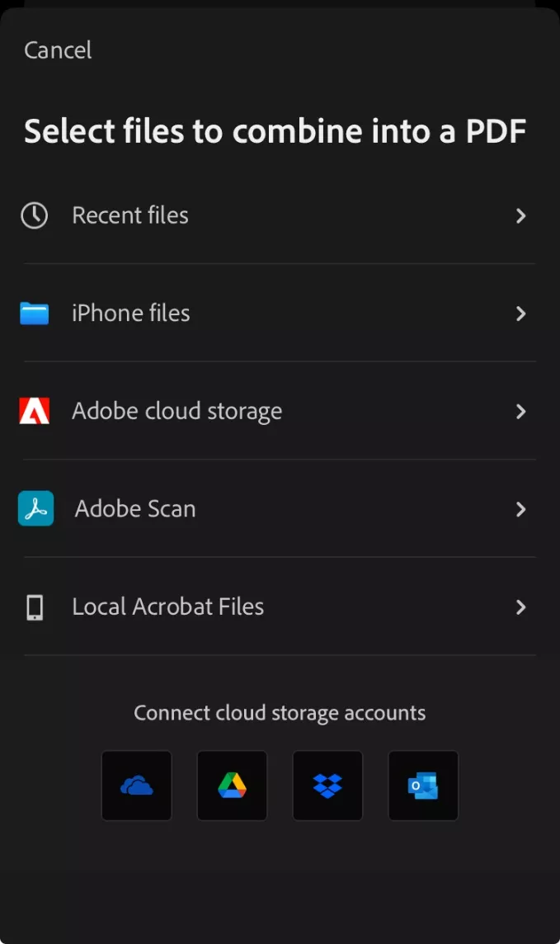Viewport: 560px width, 944px height.
Task: Expand the Adobe Scan row chevron
Action: [x=520, y=509]
